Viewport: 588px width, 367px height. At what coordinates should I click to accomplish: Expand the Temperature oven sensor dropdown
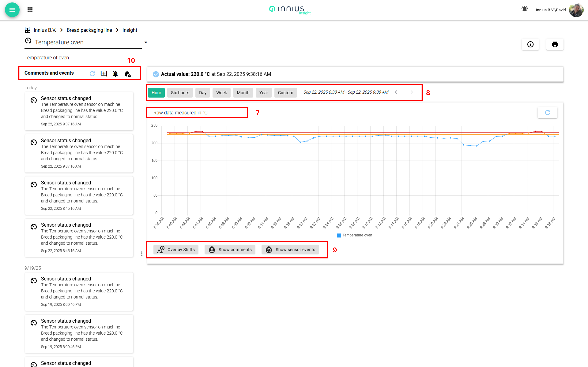click(146, 42)
